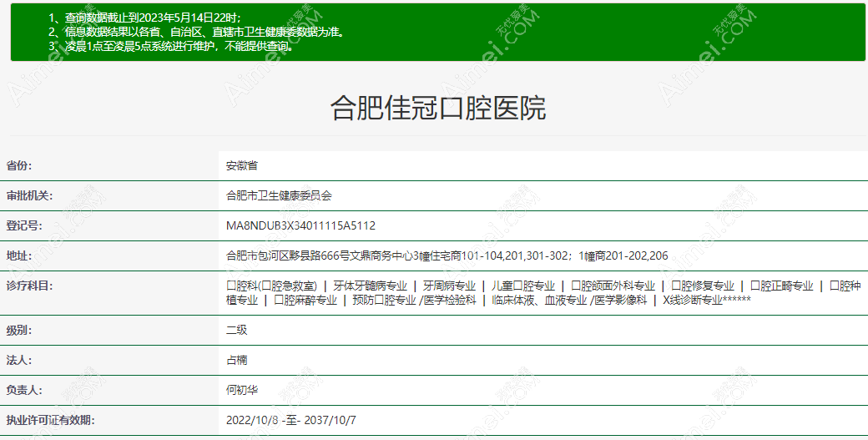Click notice line about 卫生健康委数据为准
The width and height of the screenshot is (868, 440).
tap(198, 32)
